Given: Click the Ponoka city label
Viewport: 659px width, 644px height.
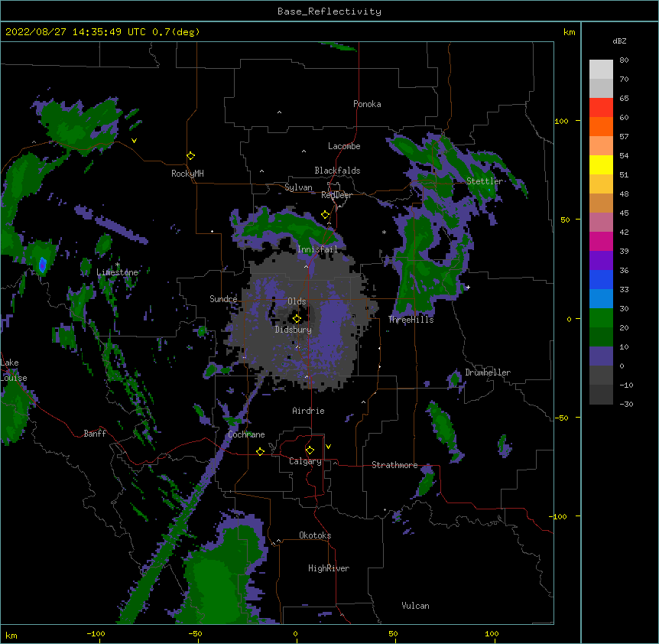Looking at the screenshot, I should 367,104.
